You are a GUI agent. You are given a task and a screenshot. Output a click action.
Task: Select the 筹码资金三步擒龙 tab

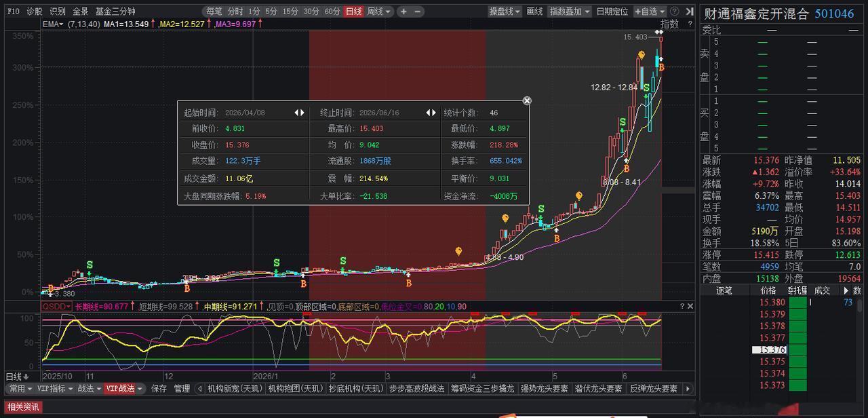483,389
